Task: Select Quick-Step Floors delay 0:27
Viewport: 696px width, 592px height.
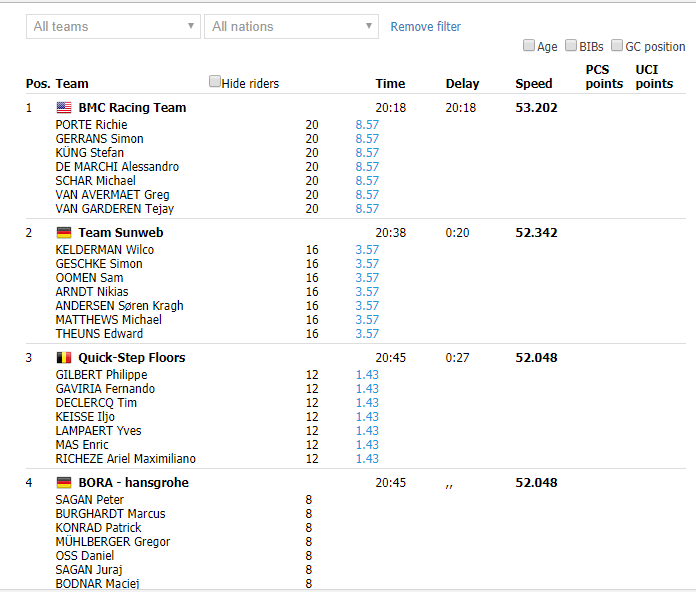Action: click(x=457, y=358)
